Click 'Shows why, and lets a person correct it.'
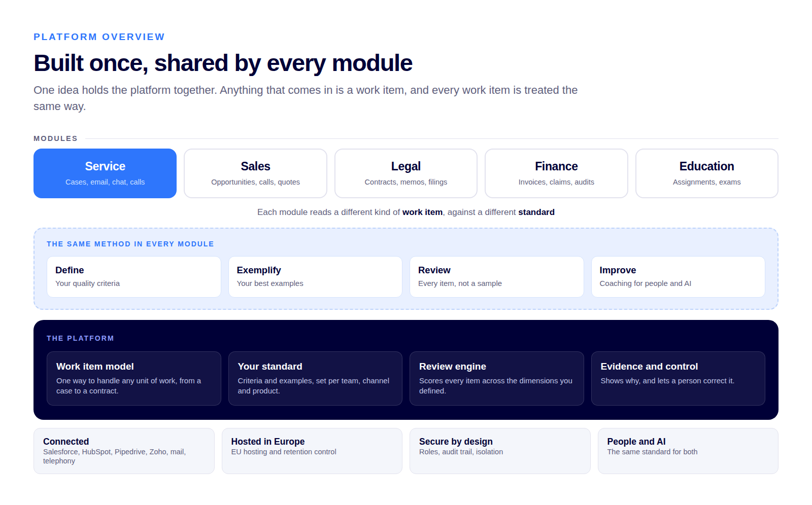The image size is (812, 505). (667, 381)
